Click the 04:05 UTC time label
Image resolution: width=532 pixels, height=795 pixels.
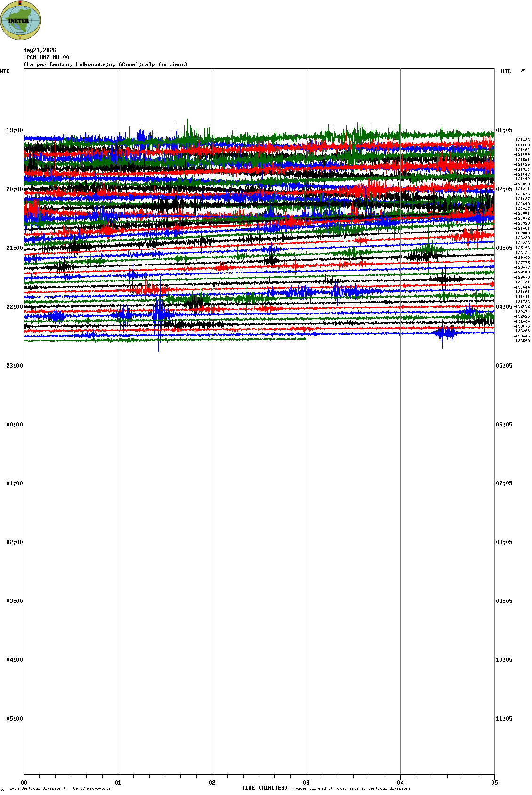(504, 307)
